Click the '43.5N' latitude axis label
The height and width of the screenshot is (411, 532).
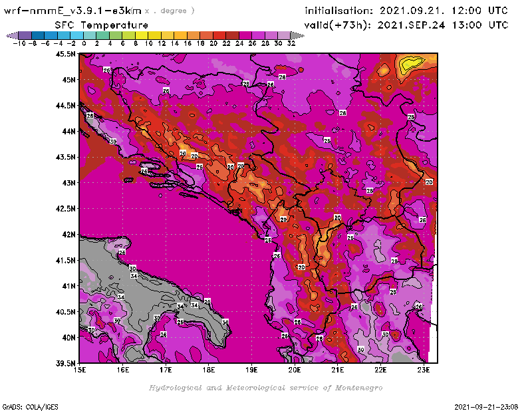click(65, 157)
